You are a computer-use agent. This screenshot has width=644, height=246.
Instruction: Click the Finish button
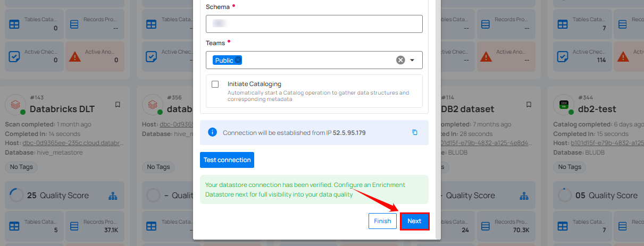pos(382,221)
